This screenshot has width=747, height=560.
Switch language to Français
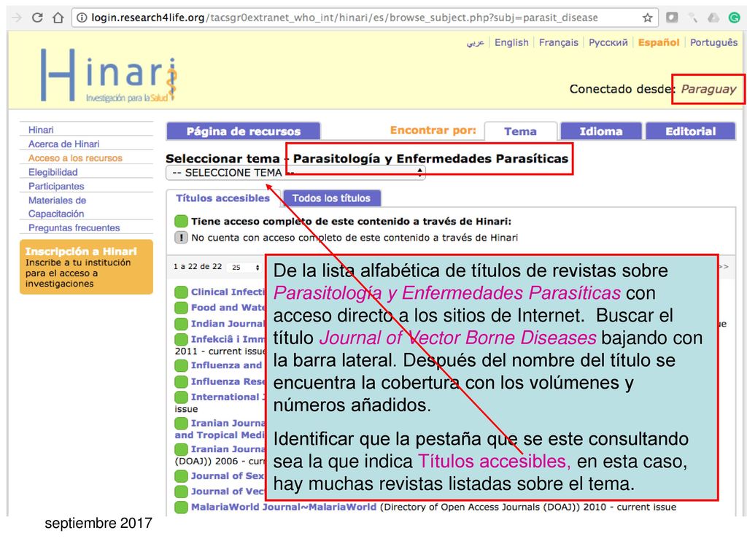558,42
